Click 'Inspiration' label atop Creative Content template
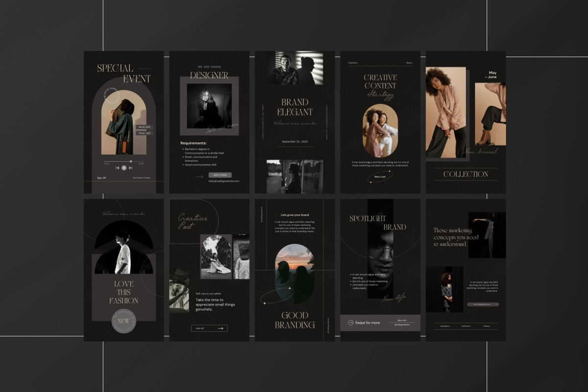 [353, 63]
